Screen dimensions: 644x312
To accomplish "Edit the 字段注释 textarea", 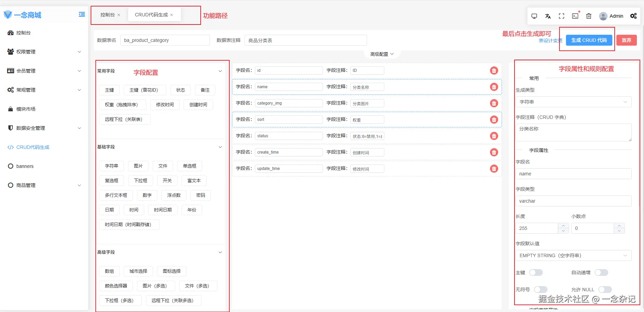I will pyautogui.click(x=573, y=132).
